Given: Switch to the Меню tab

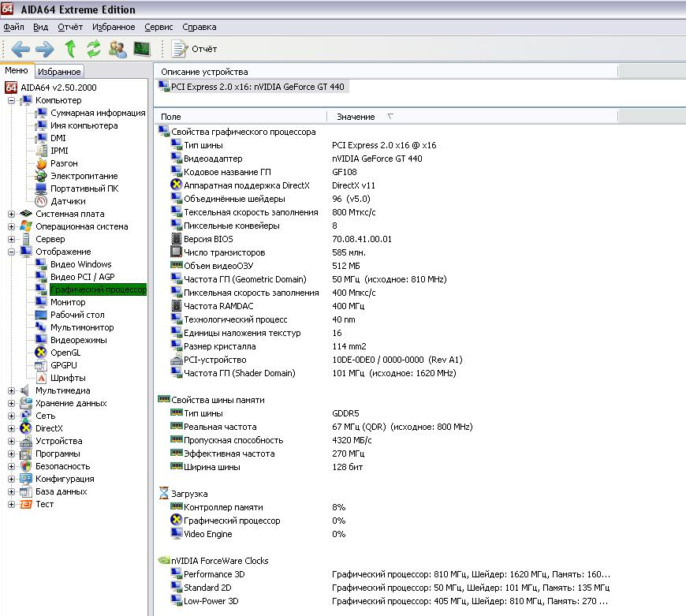Looking at the screenshot, I should [17, 70].
